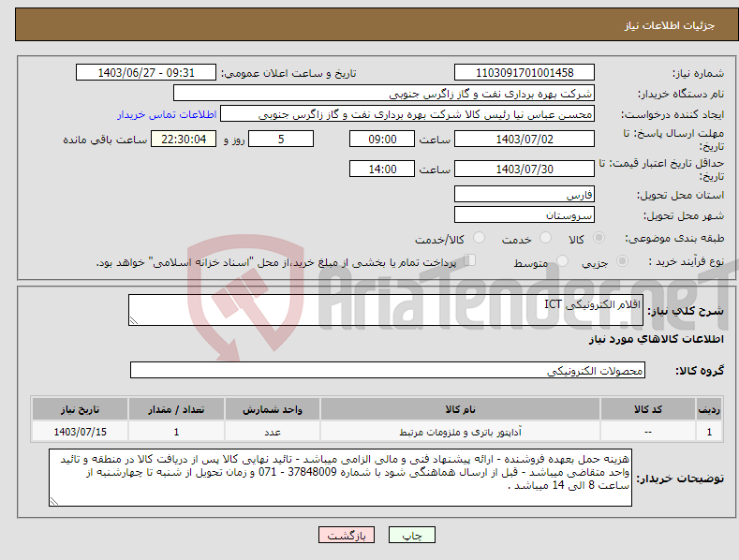
Task: Click the quantity cell in row 1
Action: click(x=176, y=432)
